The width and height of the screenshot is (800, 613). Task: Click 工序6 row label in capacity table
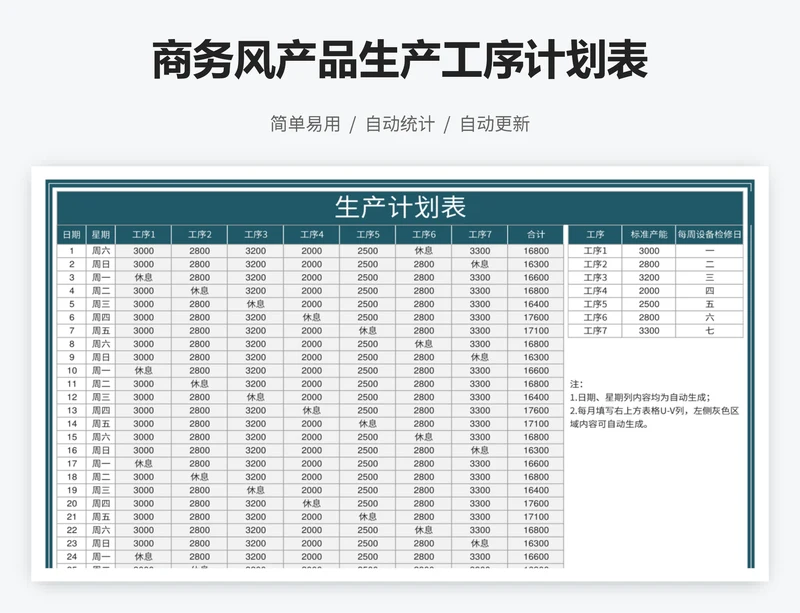[x=595, y=317]
